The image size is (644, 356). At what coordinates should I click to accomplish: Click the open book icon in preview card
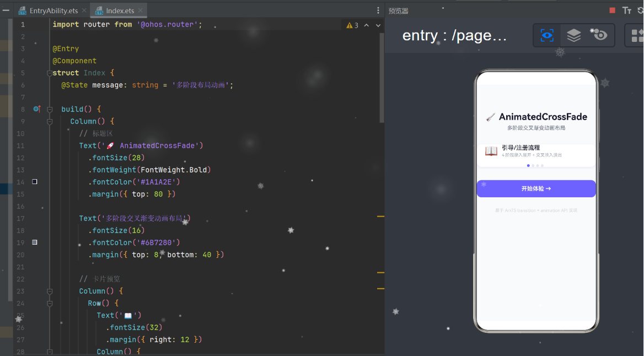point(491,150)
